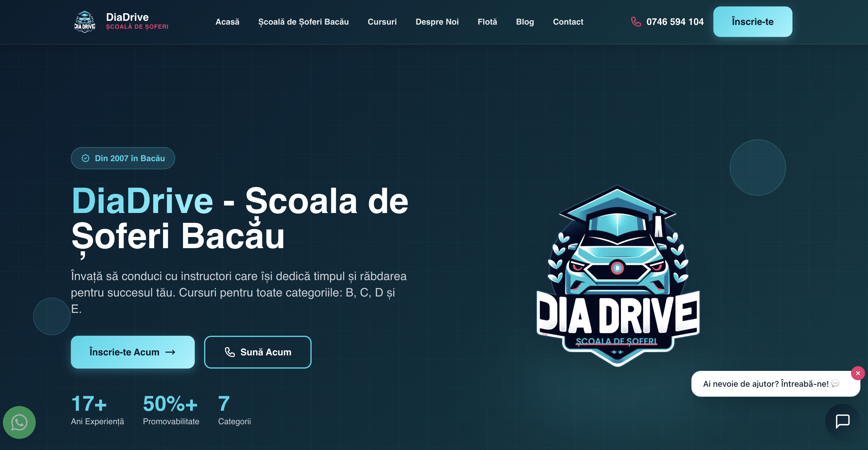This screenshot has width=868, height=450.
Task: Click the phone icon inside Sună Acum button
Action: click(230, 352)
